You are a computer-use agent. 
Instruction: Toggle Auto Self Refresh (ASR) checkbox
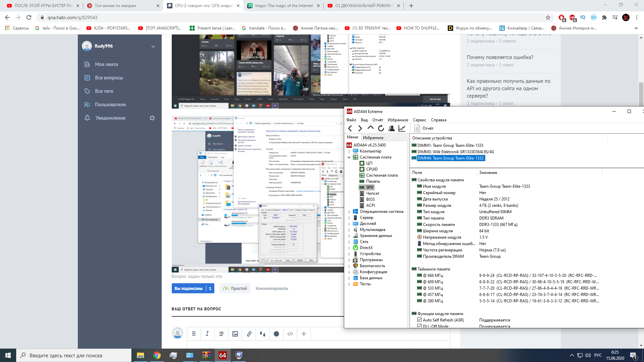click(x=419, y=320)
